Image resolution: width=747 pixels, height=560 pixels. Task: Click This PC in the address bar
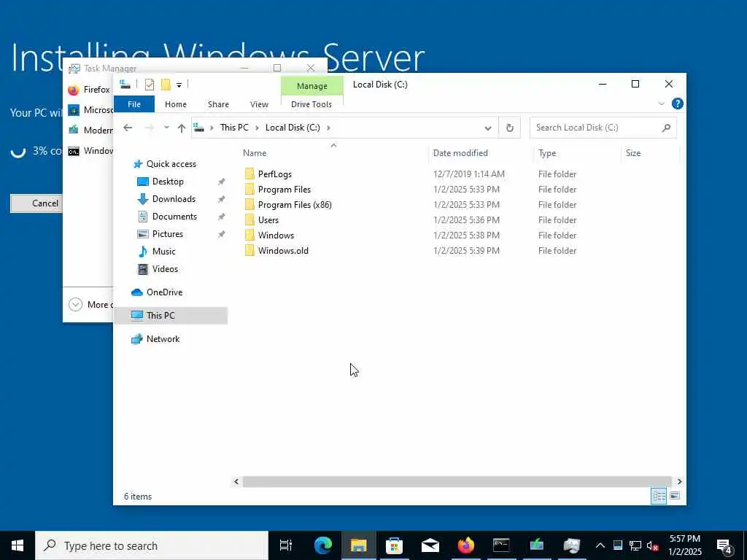(x=234, y=128)
